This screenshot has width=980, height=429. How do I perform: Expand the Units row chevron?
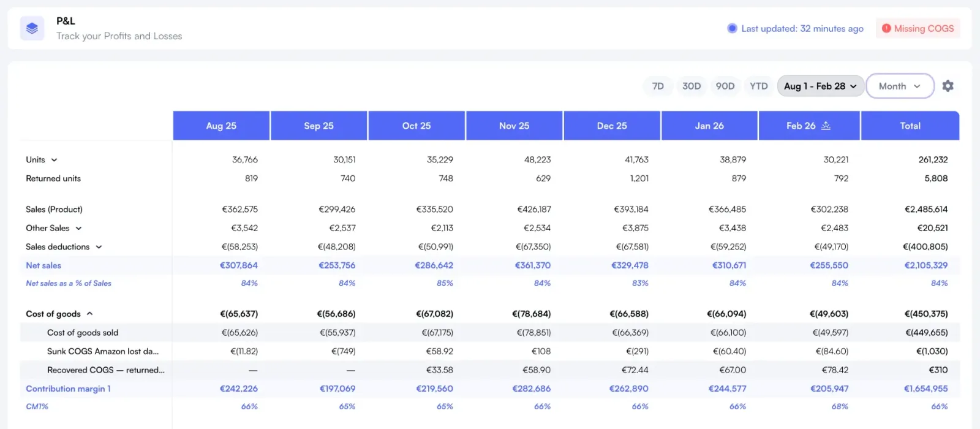click(x=54, y=160)
